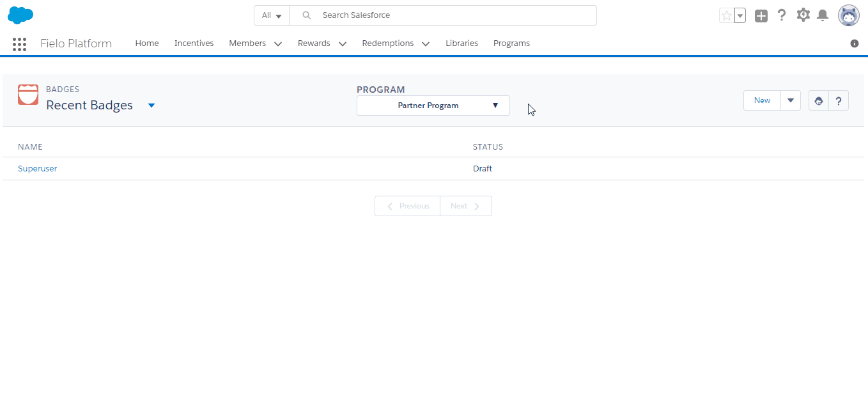Open the favorites list dropdown arrow
Screen dimensions: 868x401
[x=740, y=15]
